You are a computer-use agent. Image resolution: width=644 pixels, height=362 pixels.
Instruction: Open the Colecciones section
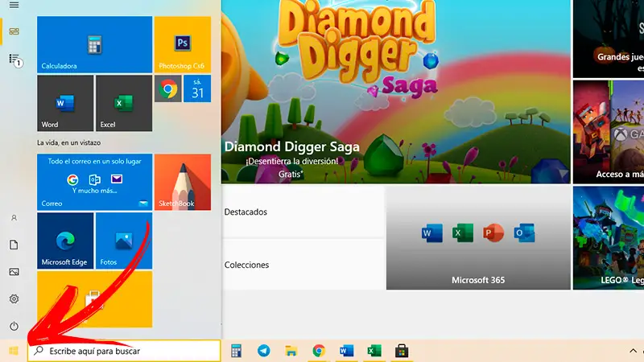tap(303, 265)
